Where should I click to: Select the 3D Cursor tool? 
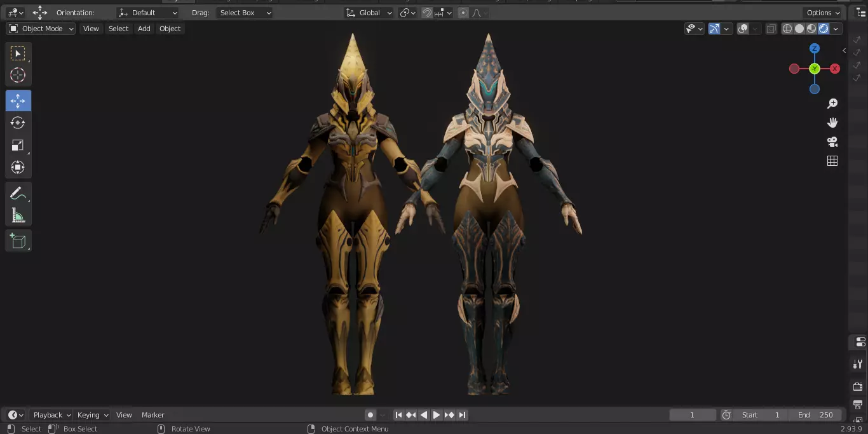pyautogui.click(x=18, y=75)
